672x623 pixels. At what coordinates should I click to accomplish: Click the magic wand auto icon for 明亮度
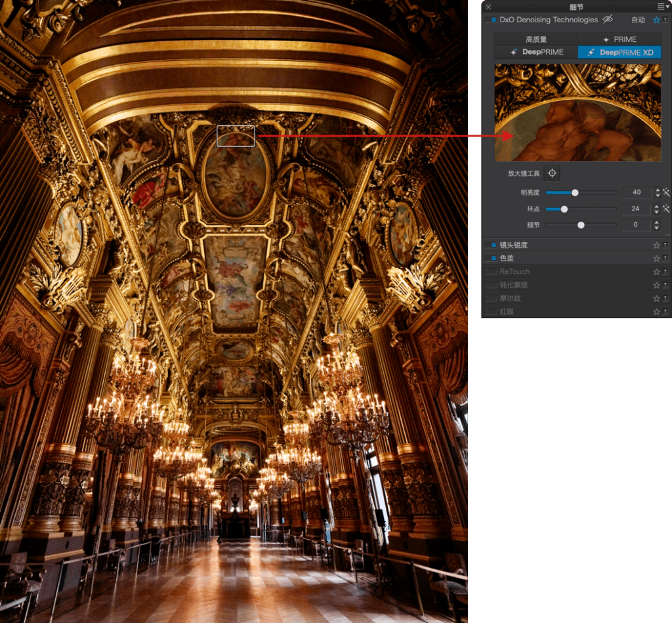666,192
